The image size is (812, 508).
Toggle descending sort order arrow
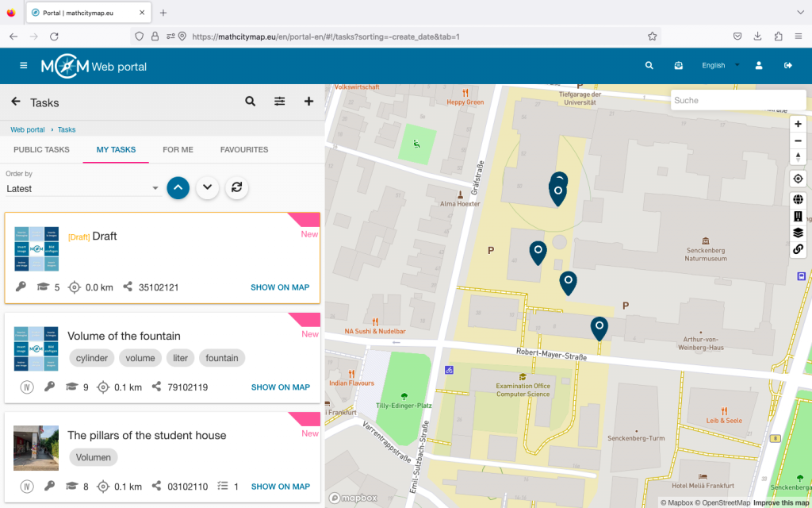pos(207,187)
